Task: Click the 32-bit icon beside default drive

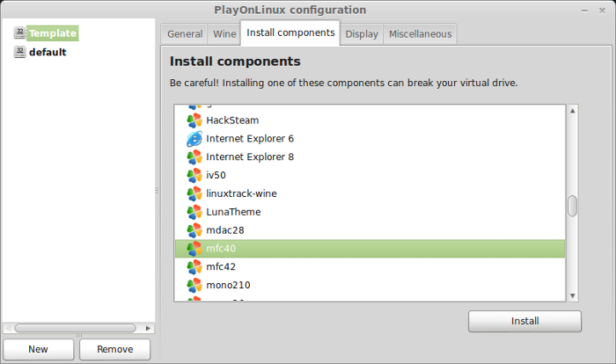Action: tap(20, 52)
